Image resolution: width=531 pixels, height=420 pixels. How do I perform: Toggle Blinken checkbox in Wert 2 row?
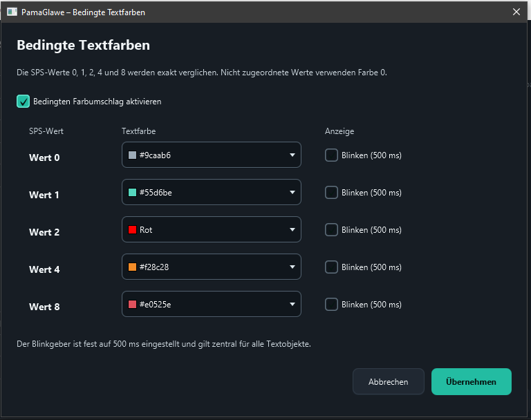[331, 230]
